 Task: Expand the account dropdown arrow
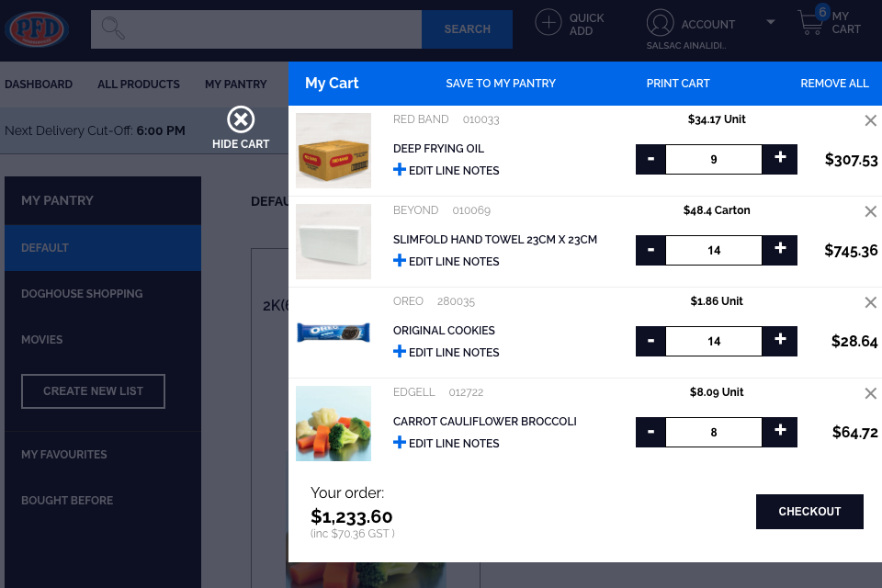pyautogui.click(x=771, y=22)
